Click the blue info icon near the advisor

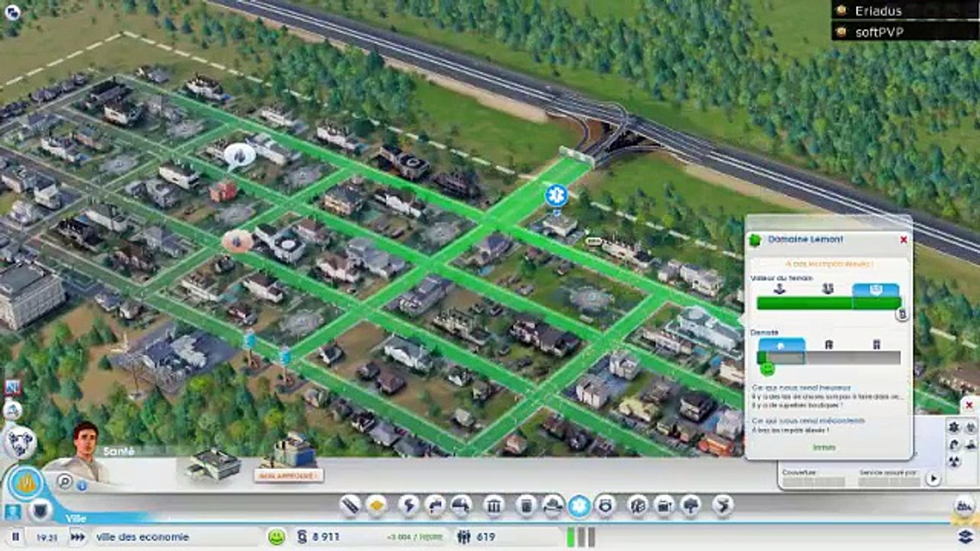(x=82, y=485)
